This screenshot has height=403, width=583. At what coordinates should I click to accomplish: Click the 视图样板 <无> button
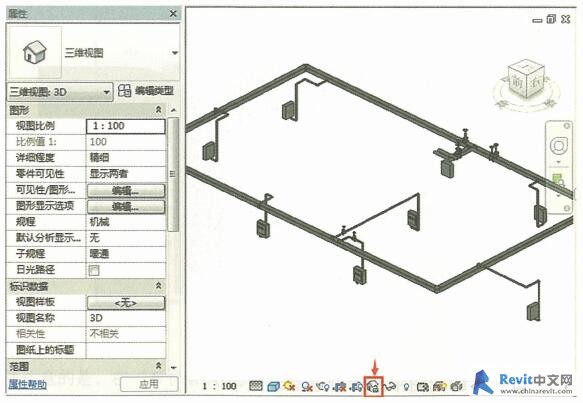(x=126, y=303)
